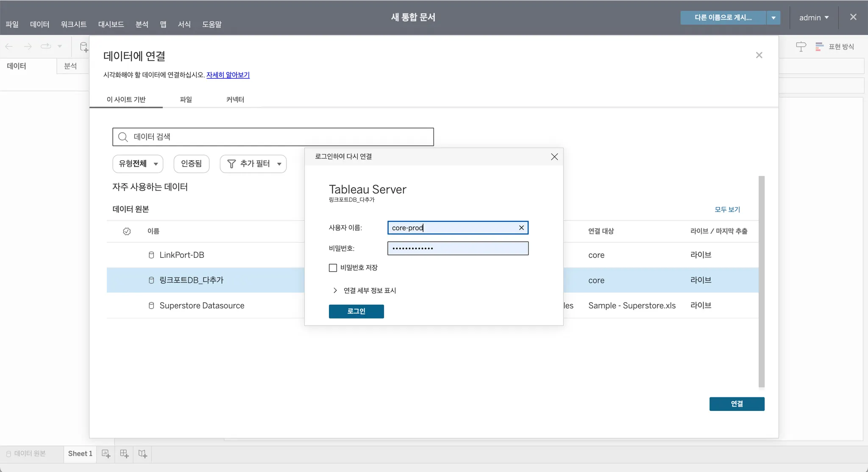Screen dimensions: 868x472
Task: Open the 추가 필터 dropdown
Action: tap(253, 164)
